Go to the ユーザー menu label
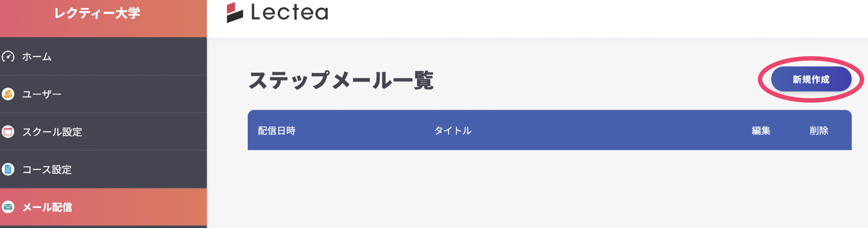 42,95
